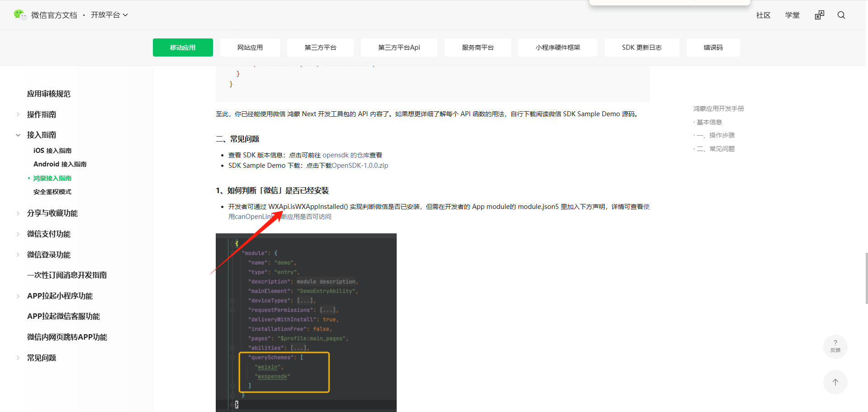Viewport: 868px width, 412px height.
Task: Open the translate language icon in header
Action: 820,15
